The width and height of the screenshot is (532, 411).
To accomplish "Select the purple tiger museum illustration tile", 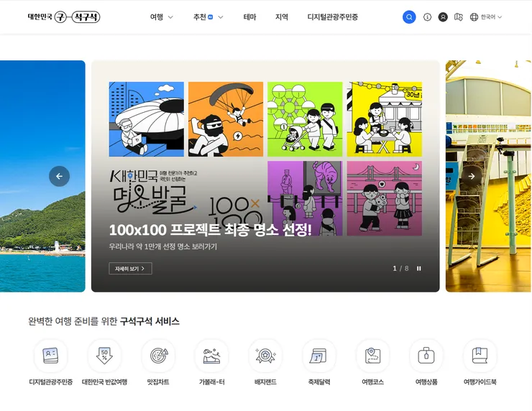I will (x=305, y=198).
